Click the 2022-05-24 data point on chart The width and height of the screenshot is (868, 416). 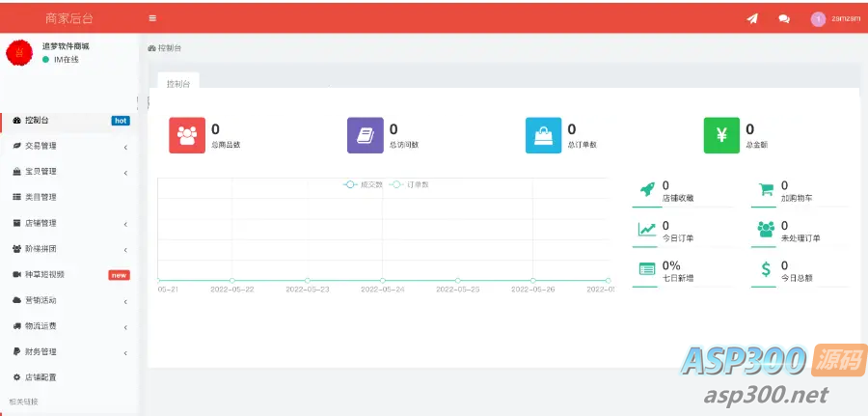pyautogui.click(x=383, y=280)
